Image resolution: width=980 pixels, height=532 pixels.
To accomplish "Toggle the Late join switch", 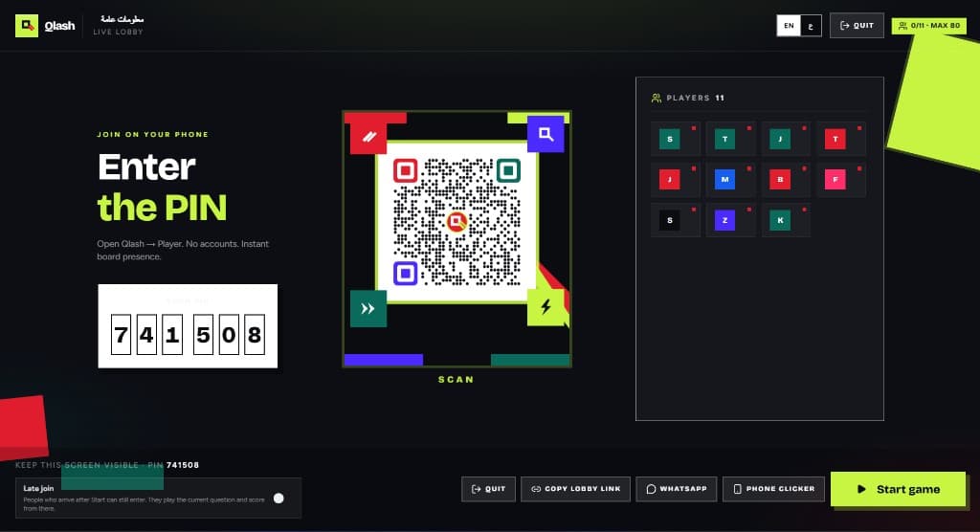I will click(278, 499).
